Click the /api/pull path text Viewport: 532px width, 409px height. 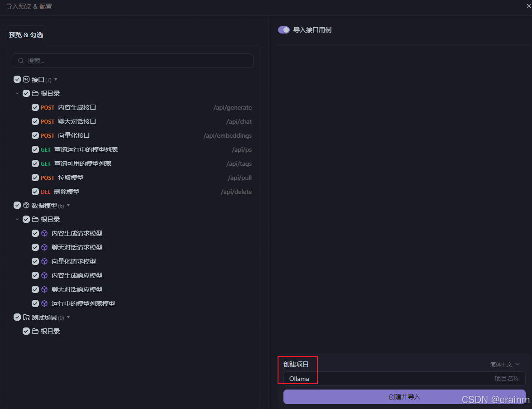pyautogui.click(x=240, y=178)
